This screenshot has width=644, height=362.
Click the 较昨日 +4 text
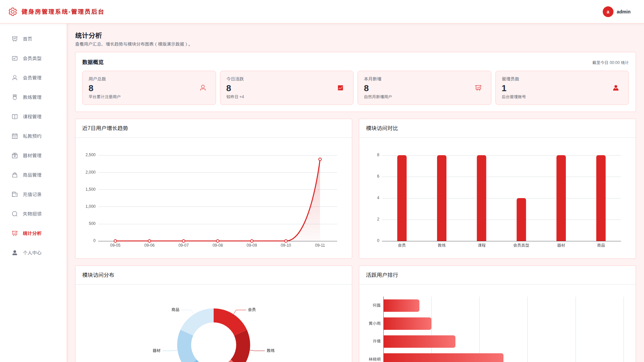[235, 97]
